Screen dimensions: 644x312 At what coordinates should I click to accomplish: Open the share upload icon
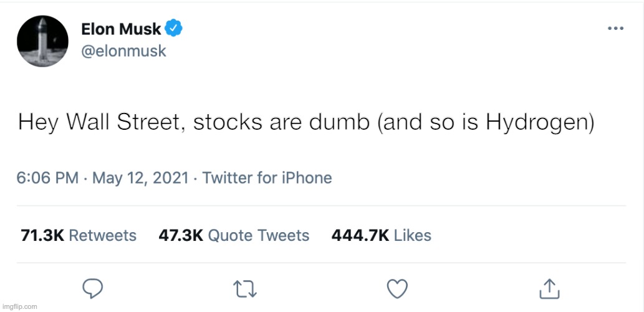pyautogui.click(x=548, y=288)
